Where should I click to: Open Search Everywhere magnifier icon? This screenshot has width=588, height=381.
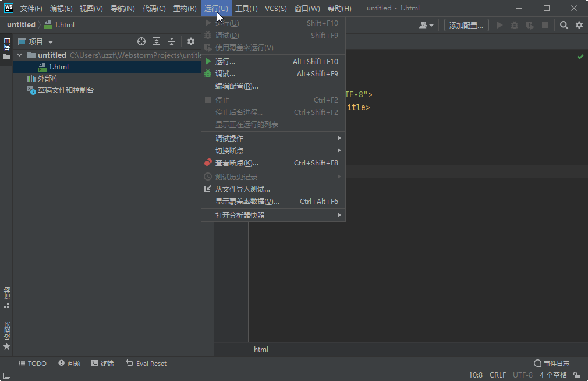pos(564,25)
